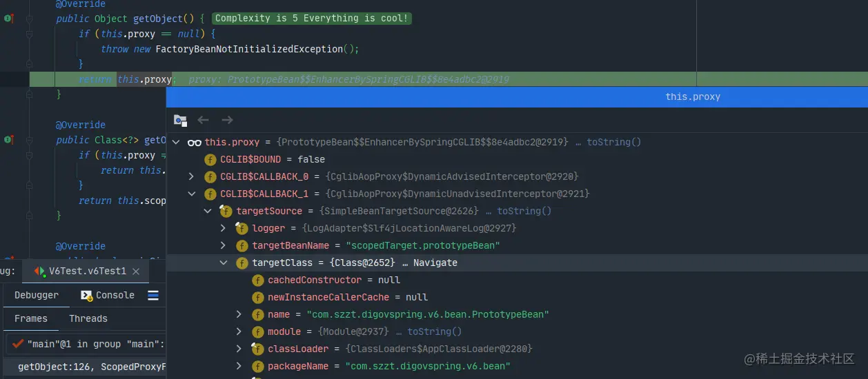Click the field icon next to logger

(x=241, y=228)
